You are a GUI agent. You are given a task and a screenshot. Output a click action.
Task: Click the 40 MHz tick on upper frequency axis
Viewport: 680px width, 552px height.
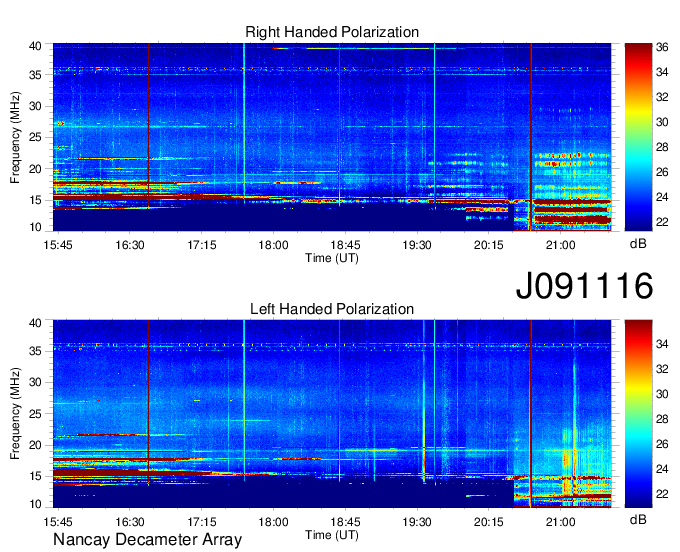pos(35,46)
